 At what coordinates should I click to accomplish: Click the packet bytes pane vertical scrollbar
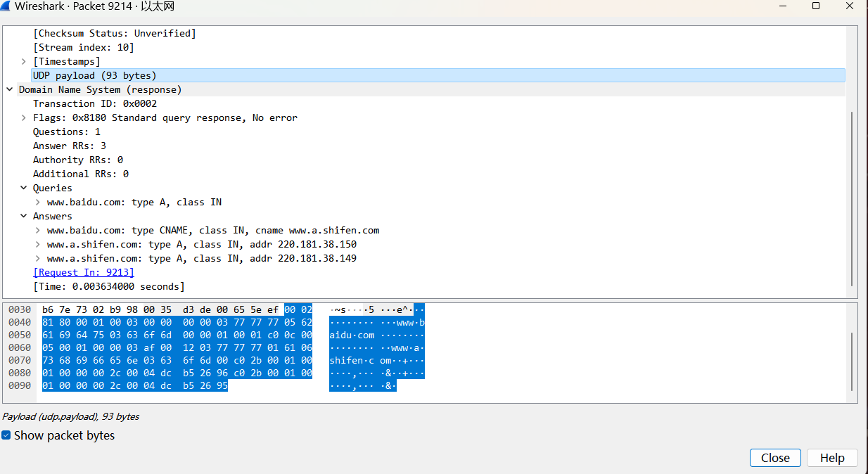pyautogui.click(x=852, y=361)
